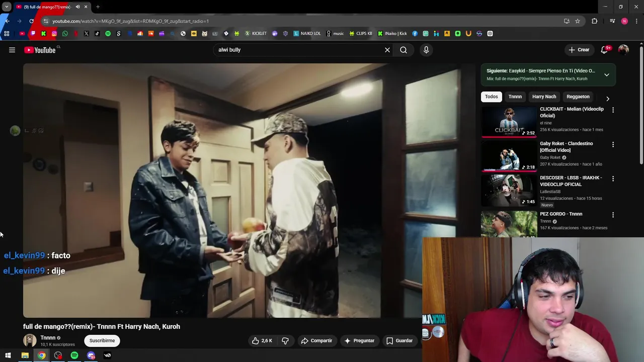644x362 pixels.
Task: Dislike the video with thumbs down
Action: pyautogui.click(x=285, y=340)
